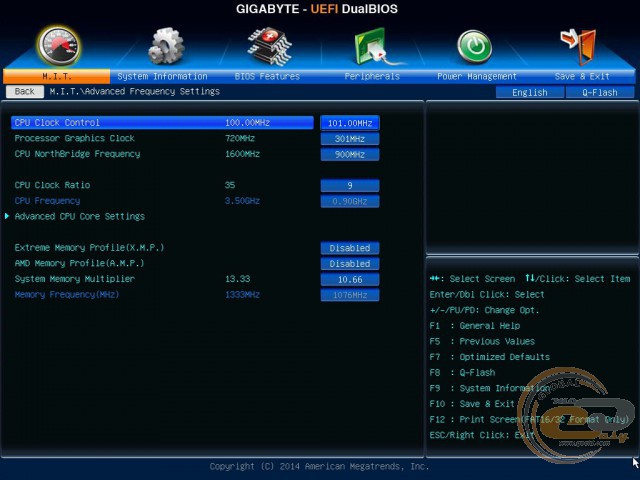The width and height of the screenshot is (640, 480).
Task: Go to the BIOS Features tab
Action: 267,76
